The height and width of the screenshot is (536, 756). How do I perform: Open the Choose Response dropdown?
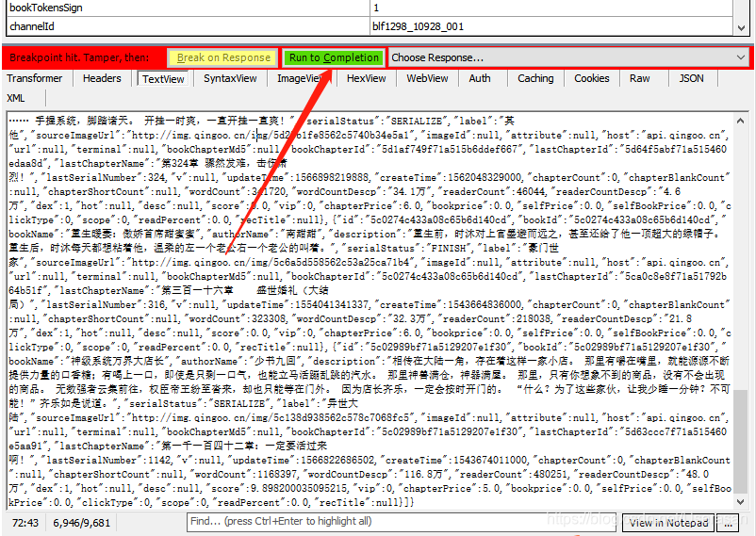coord(568,57)
